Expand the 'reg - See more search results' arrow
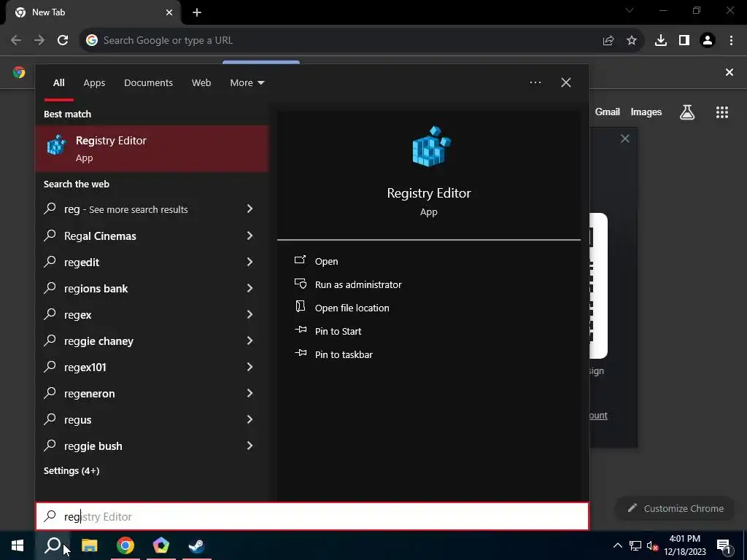 (249, 209)
